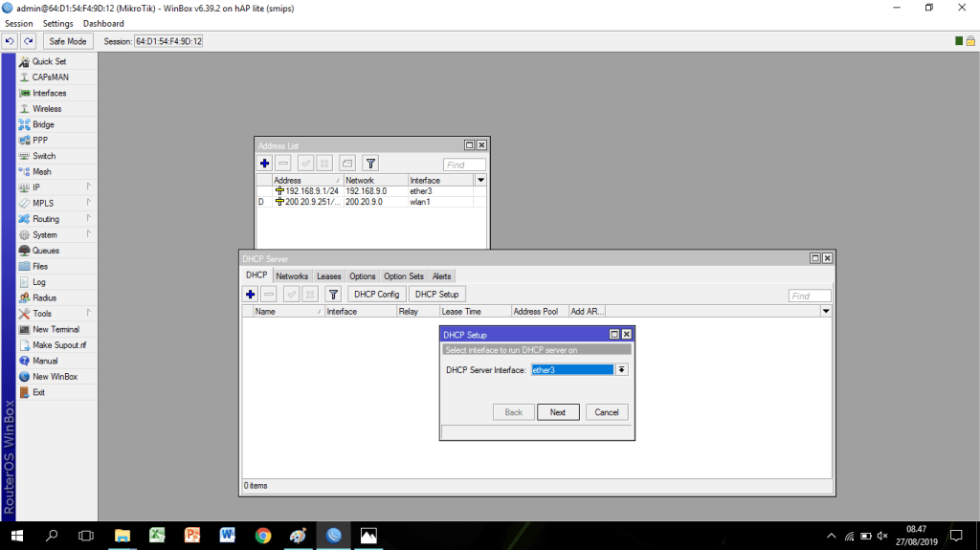Screen dimensions: 980x550
Task: Click the Find field in DHCP Server
Action: [810, 296]
